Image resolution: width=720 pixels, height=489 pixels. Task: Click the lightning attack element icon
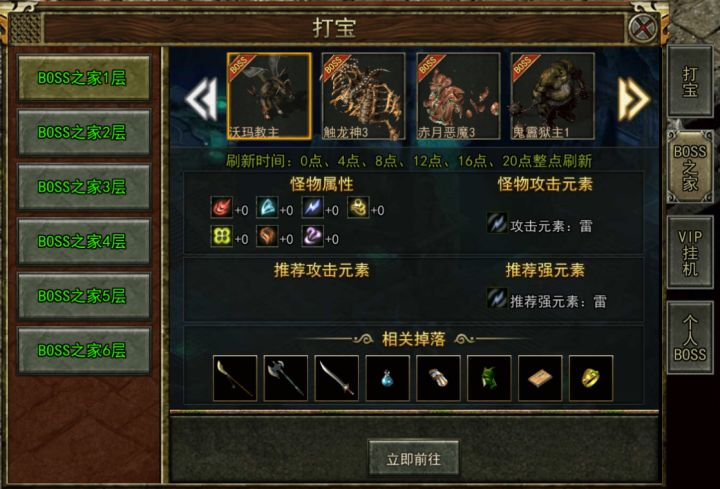tap(497, 223)
